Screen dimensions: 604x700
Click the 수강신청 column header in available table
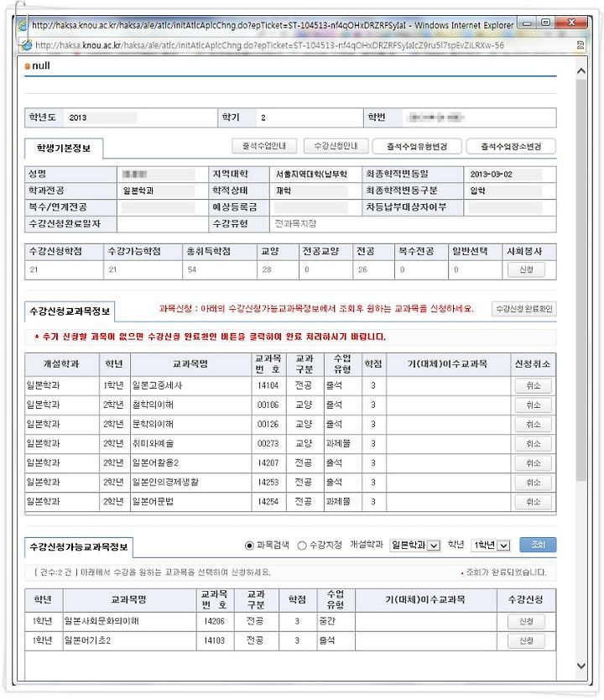pyautogui.click(x=525, y=600)
